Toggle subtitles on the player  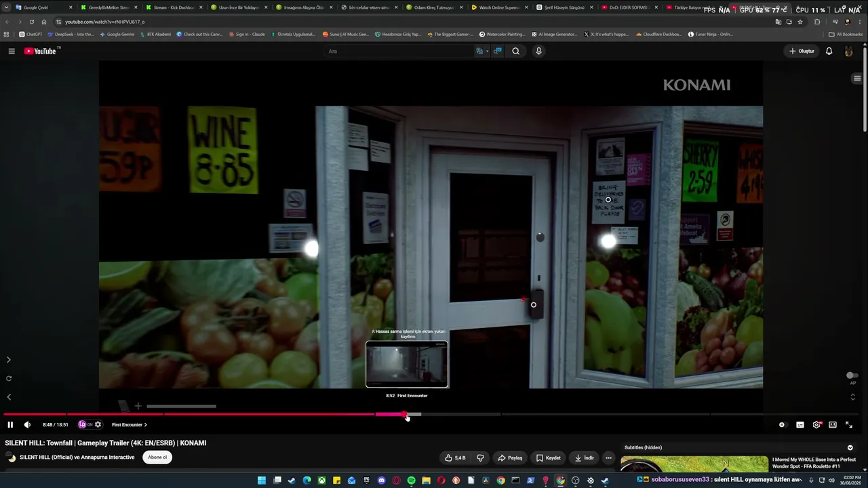point(800,425)
